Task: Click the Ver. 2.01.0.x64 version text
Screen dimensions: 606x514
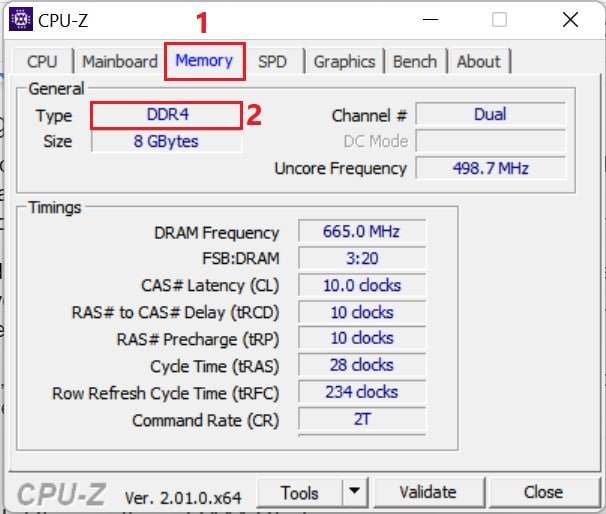Action: (183, 498)
